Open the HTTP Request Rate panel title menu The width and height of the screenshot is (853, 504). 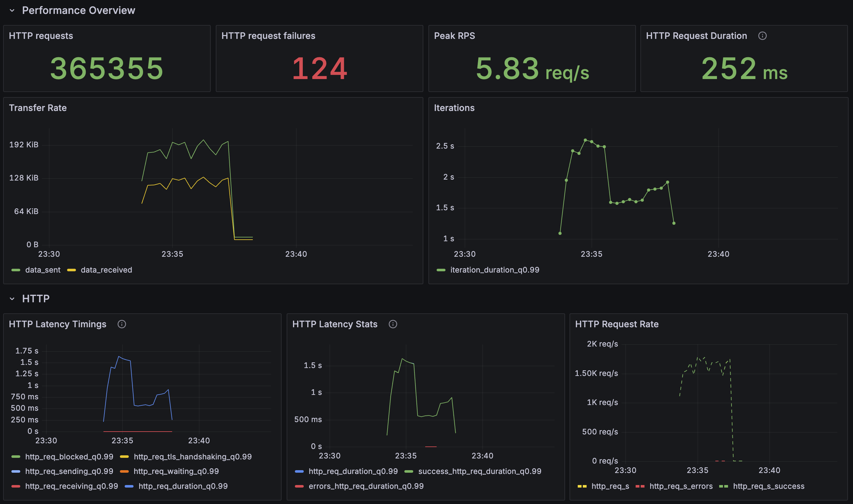point(616,324)
